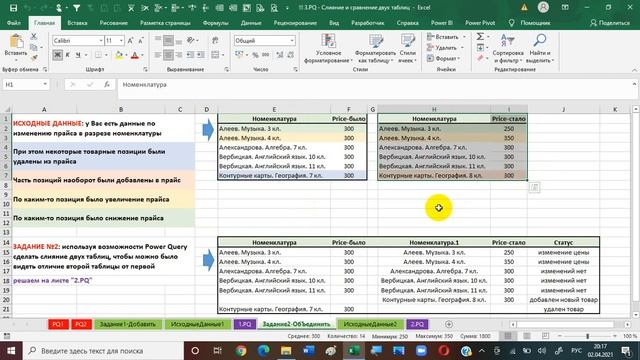Open Excel from Windows taskbar
Image resolution: width=640 pixels, height=360 pixels.
pos(353,351)
